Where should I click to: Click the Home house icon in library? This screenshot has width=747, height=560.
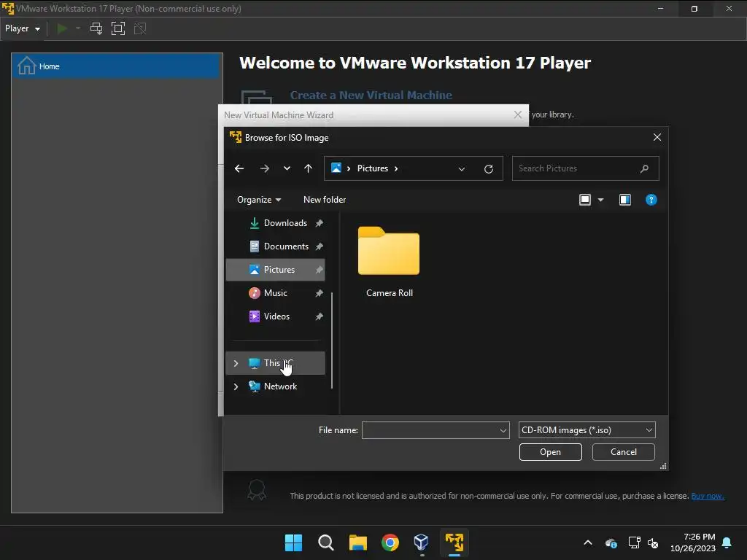pos(27,66)
